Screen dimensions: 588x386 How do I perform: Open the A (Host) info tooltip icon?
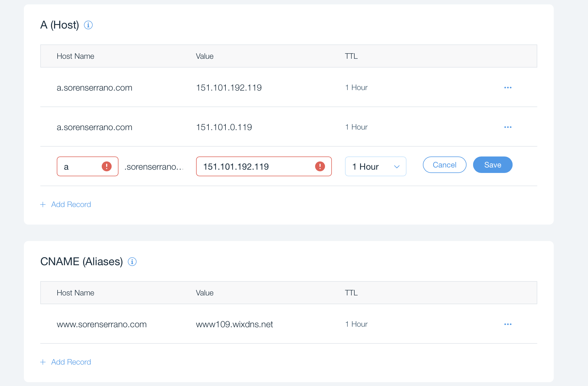(88, 25)
